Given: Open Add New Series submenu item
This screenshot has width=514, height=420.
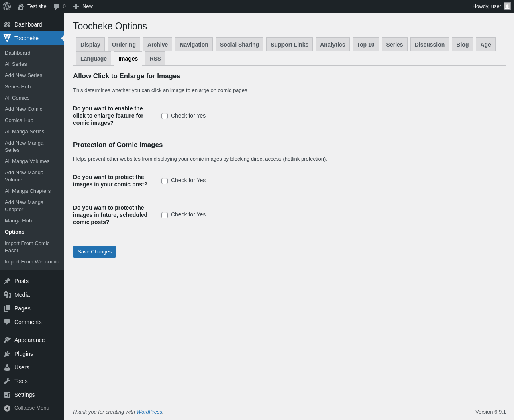Looking at the screenshot, I should (x=32, y=75).
